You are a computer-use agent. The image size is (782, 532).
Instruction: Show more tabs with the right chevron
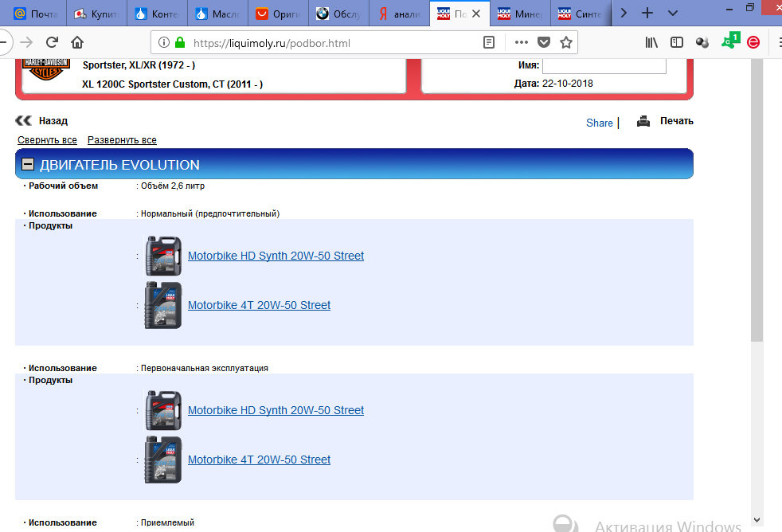(624, 13)
